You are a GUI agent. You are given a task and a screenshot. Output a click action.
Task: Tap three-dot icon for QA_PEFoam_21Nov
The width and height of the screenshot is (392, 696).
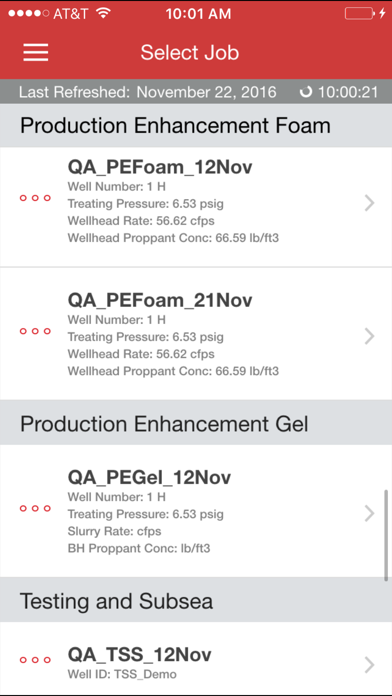[35, 331]
